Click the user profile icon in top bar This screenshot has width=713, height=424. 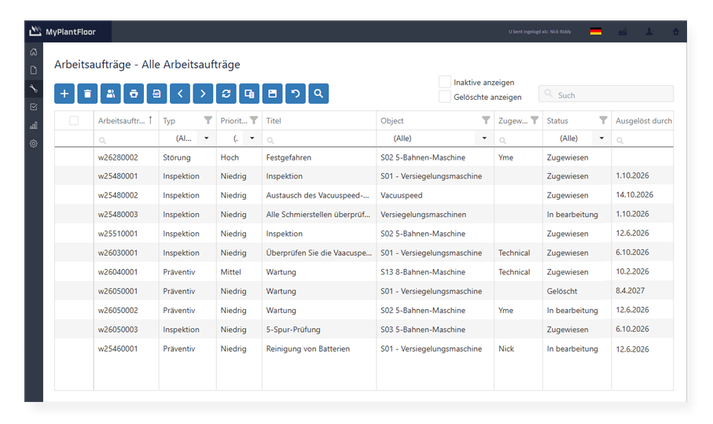[x=649, y=31]
